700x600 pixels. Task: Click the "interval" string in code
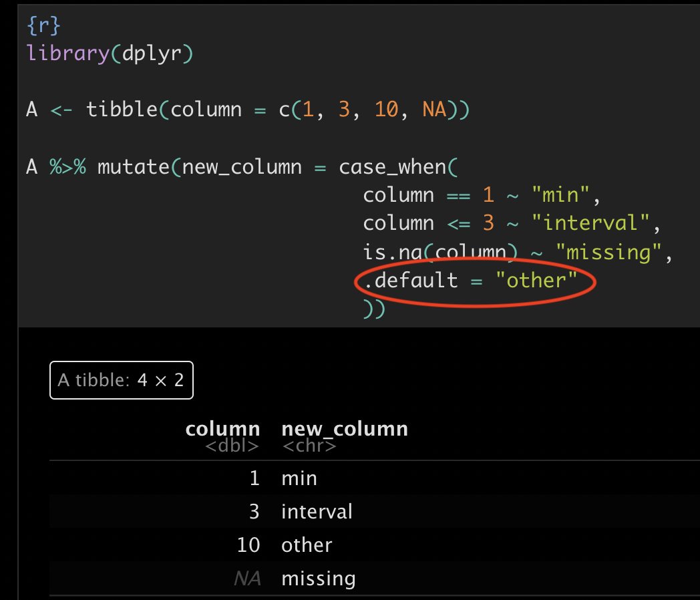pyautogui.click(x=590, y=222)
